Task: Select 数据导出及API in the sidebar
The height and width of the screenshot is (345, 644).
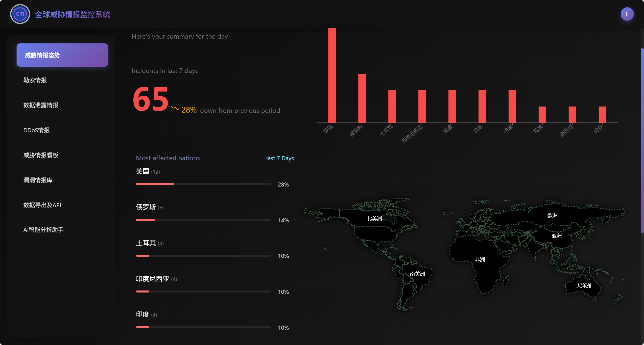Action: (x=42, y=205)
